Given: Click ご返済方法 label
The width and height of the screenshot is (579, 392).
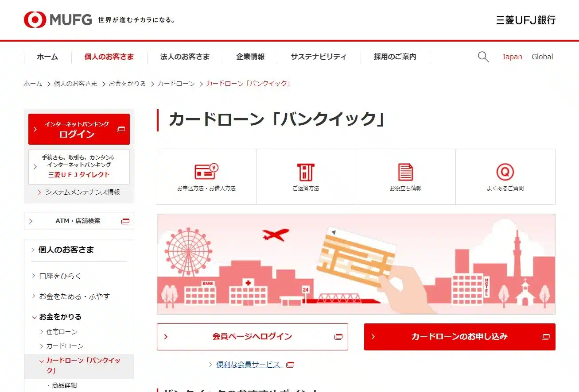Looking at the screenshot, I should click(x=306, y=188).
